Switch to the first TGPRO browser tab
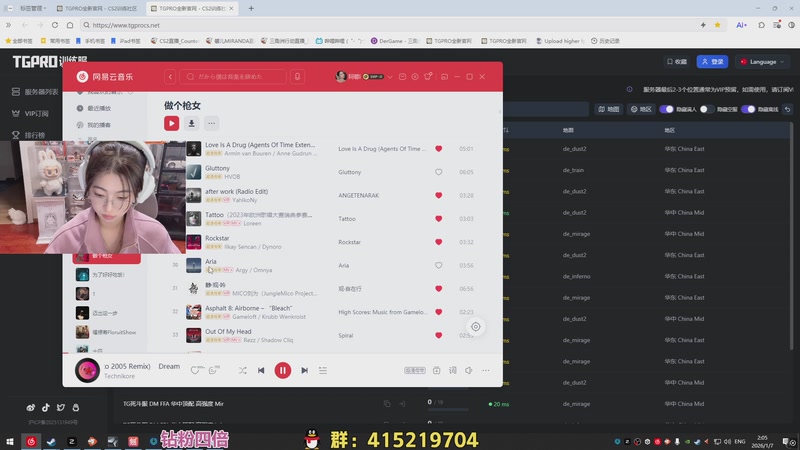Image resolution: width=800 pixels, height=450 pixels. click(98, 9)
